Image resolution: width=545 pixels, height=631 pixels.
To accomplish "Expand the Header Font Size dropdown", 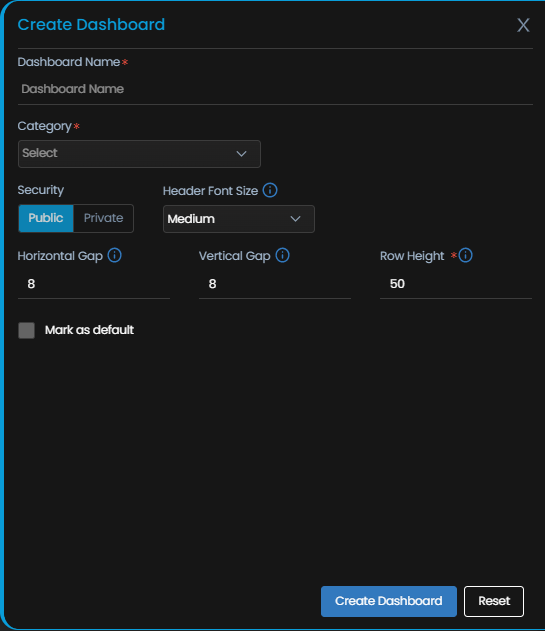I will coord(239,219).
